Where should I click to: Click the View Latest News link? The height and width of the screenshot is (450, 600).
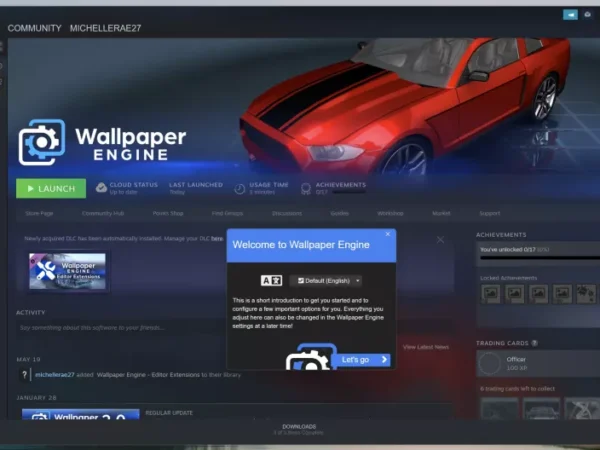426,347
